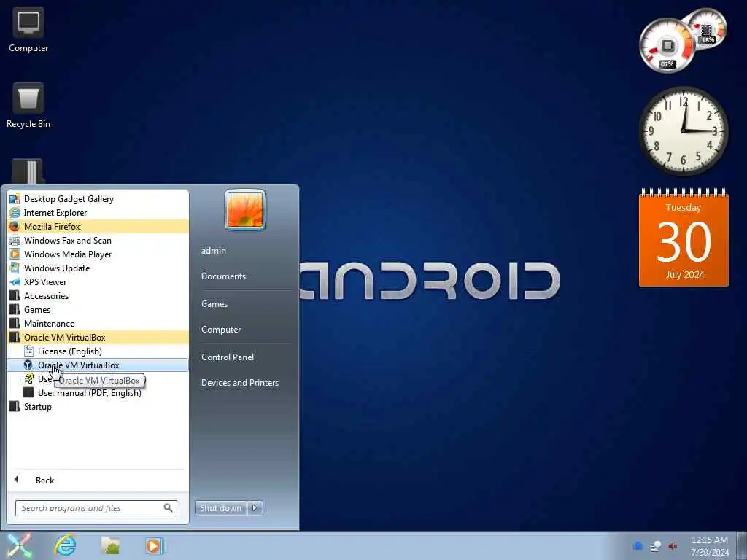
Task: Open Windows Fax and Scan
Action: (x=98, y=241)
